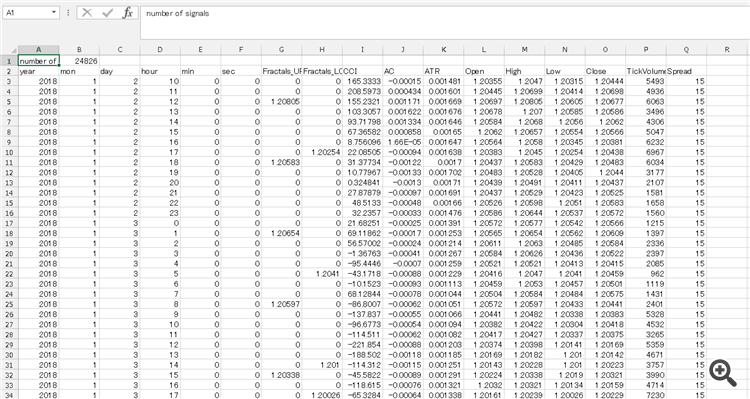Click CCI value 0.324841
This screenshot has width=750, height=399.
(x=362, y=182)
